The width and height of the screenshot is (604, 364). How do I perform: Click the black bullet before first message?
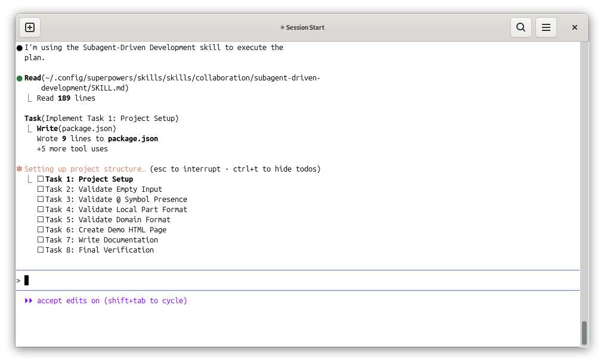click(x=20, y=48)
